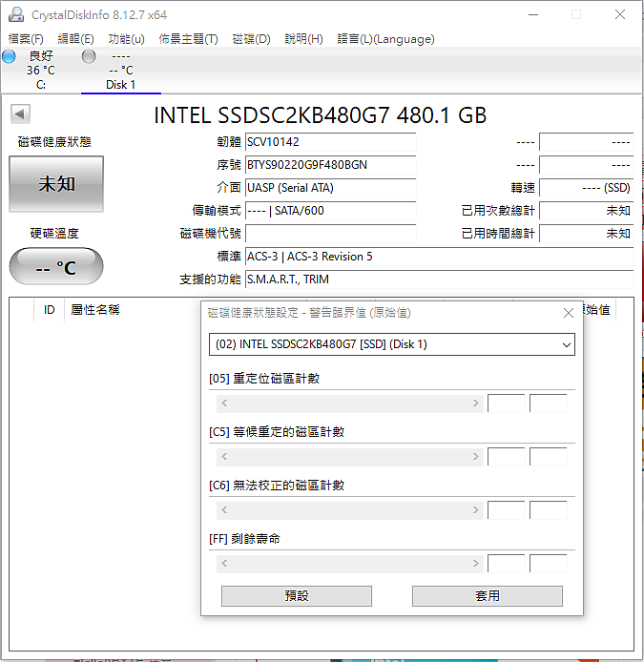Click the blue health status circle for C:

point(9,56)
